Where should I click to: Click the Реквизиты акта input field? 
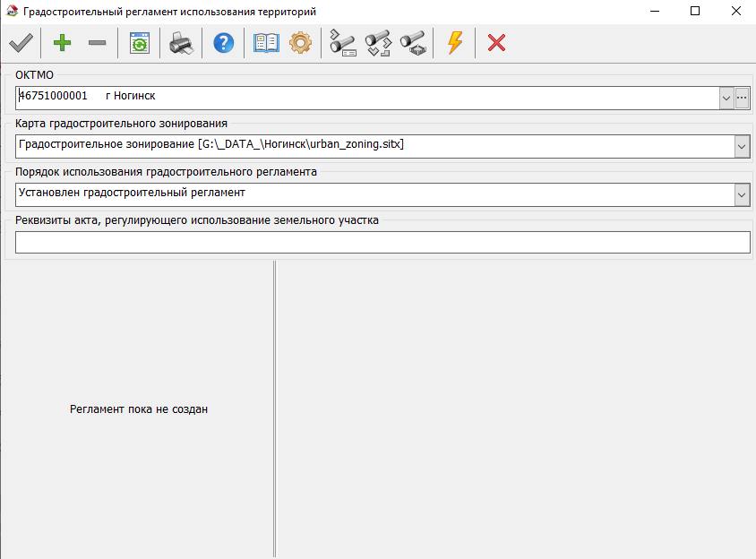382,243
